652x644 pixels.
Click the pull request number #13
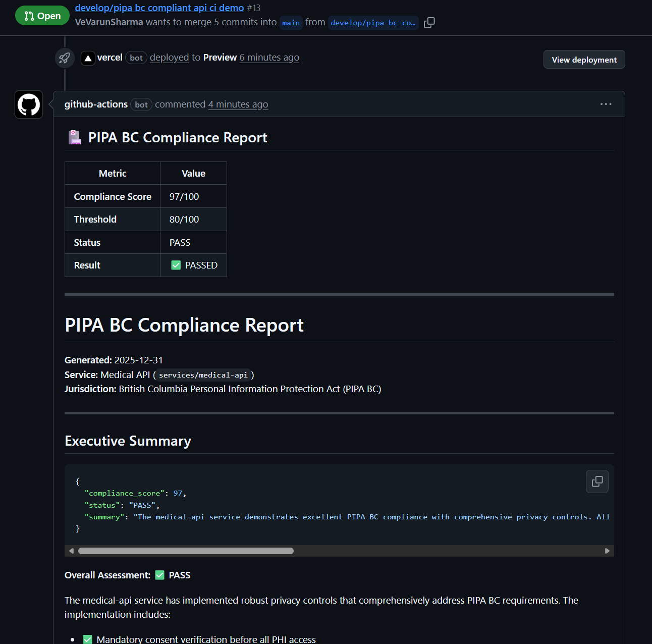pyautogui.click(x=254, y=8)
